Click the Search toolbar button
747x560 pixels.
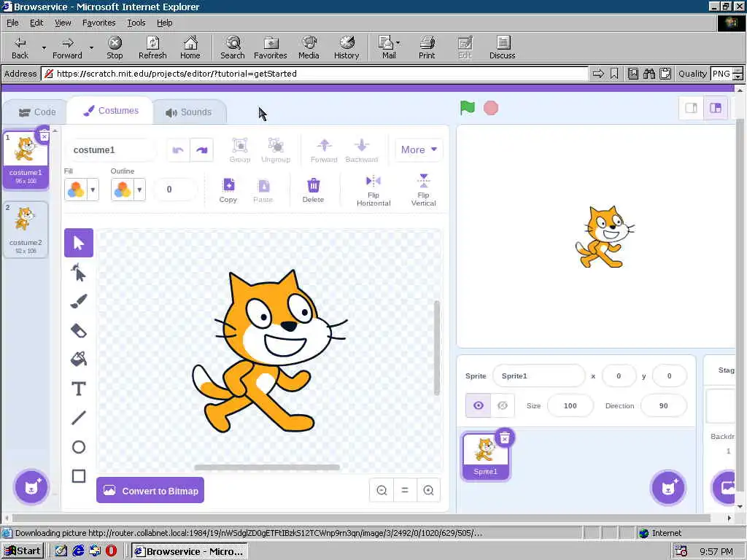[x=233, y=47]
